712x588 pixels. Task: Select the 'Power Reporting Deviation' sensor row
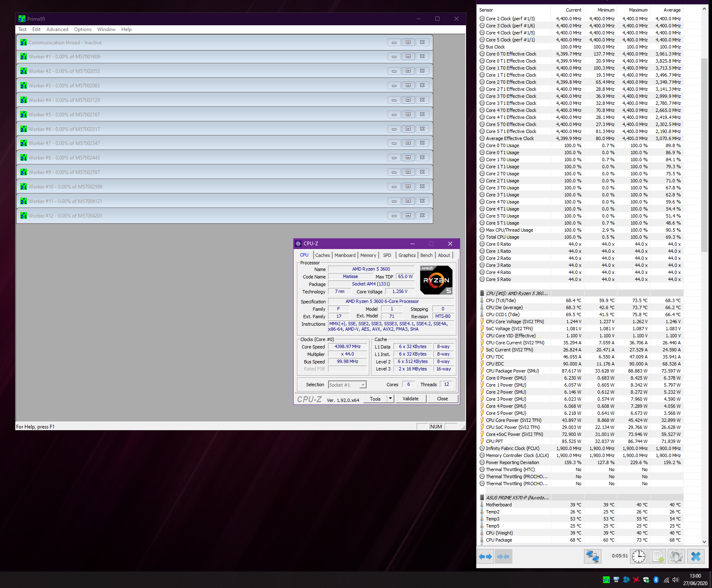(581, 462)
